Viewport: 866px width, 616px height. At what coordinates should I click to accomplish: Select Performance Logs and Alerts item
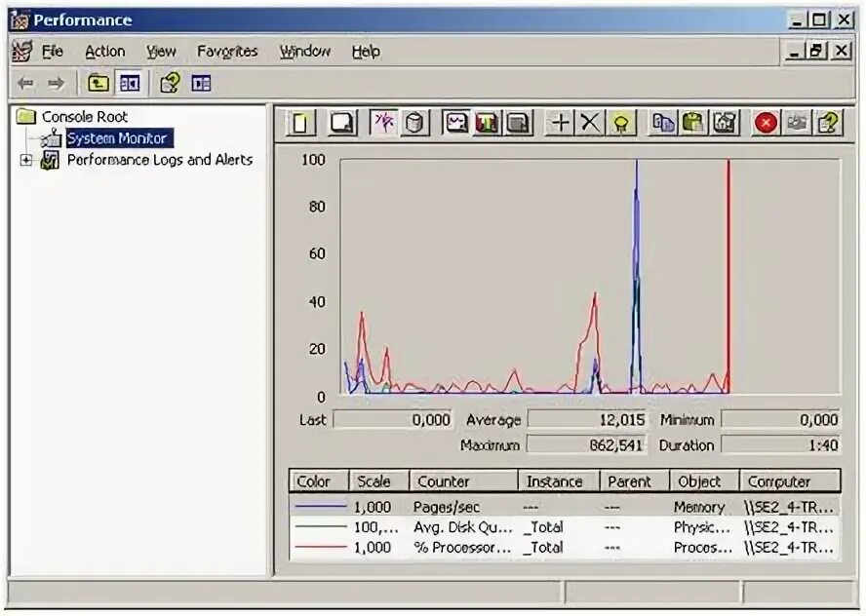[160, 160]
